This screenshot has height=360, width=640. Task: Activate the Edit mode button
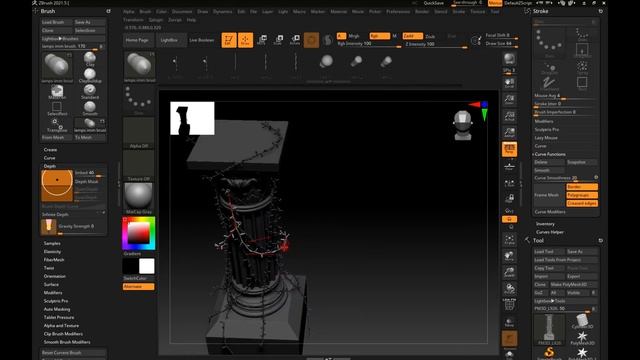pos(229,40)
